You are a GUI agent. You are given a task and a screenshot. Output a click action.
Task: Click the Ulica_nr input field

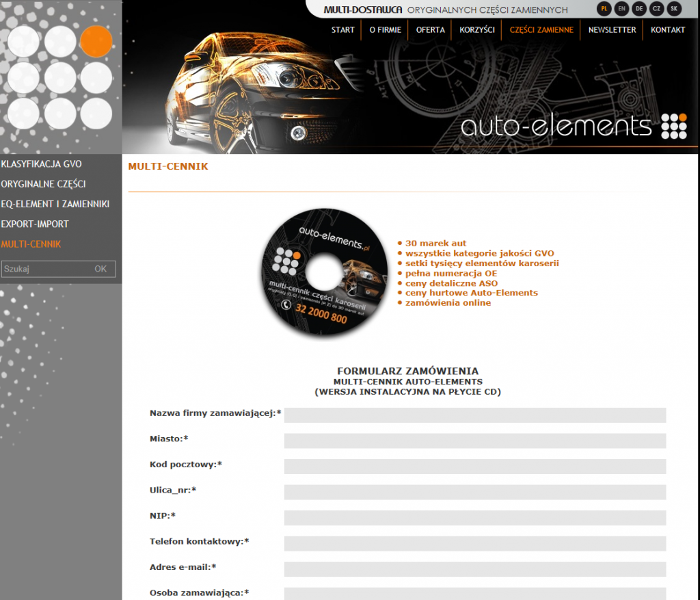click(475, 492)
